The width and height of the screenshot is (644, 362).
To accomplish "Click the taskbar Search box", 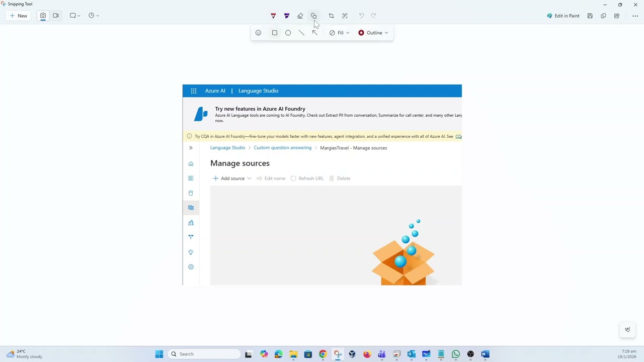I will (204, 354).
